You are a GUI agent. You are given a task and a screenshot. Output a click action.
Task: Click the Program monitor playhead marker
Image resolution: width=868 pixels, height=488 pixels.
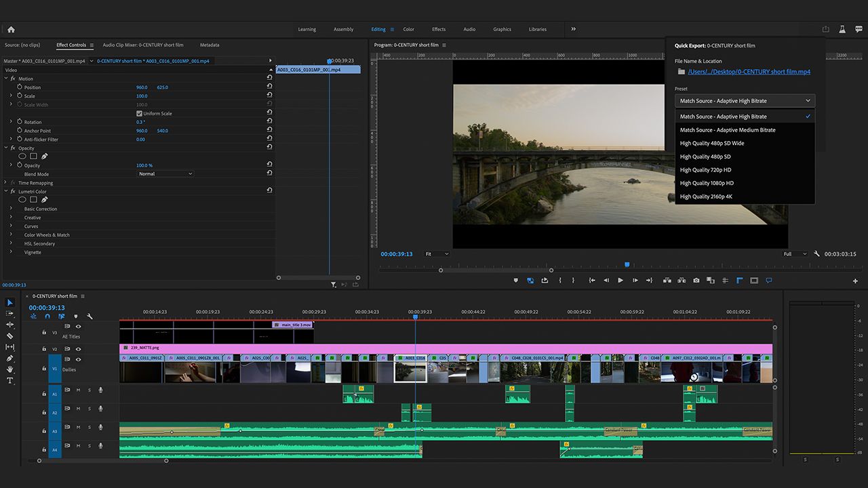(627, 265)
